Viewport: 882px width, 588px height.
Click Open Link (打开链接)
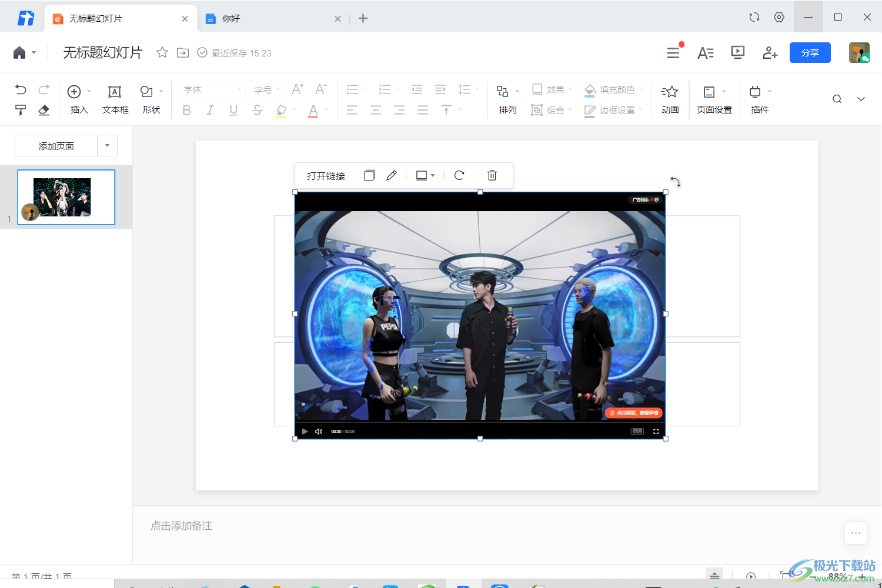(326, 176)
